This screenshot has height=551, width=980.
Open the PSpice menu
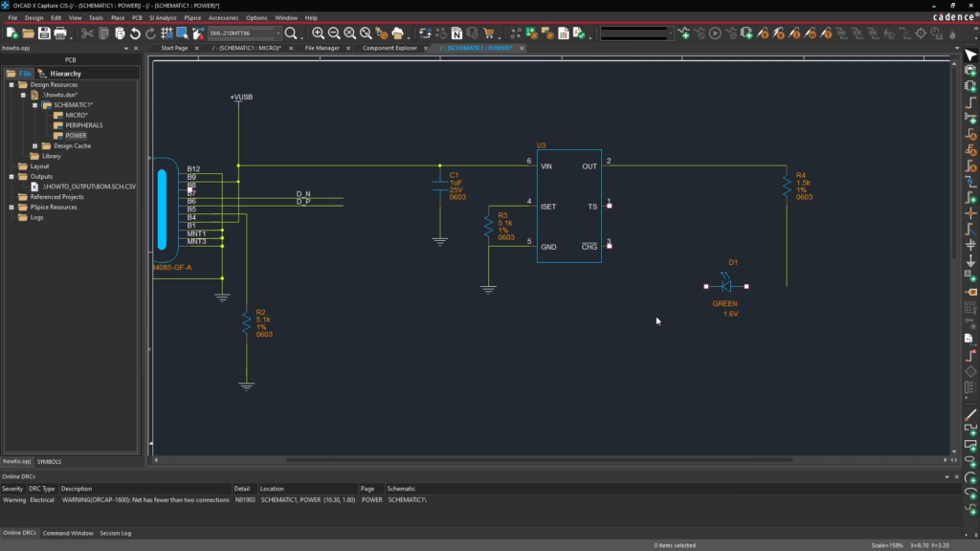coord(192,17)
